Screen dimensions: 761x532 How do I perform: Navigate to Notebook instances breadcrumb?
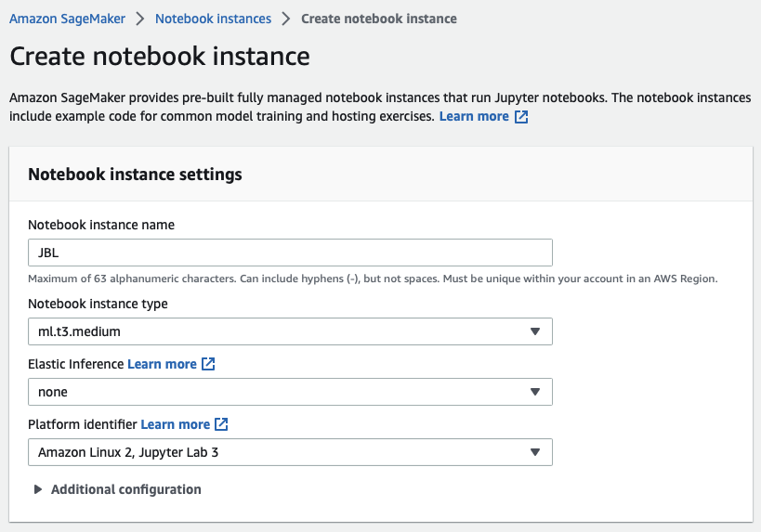213,19
